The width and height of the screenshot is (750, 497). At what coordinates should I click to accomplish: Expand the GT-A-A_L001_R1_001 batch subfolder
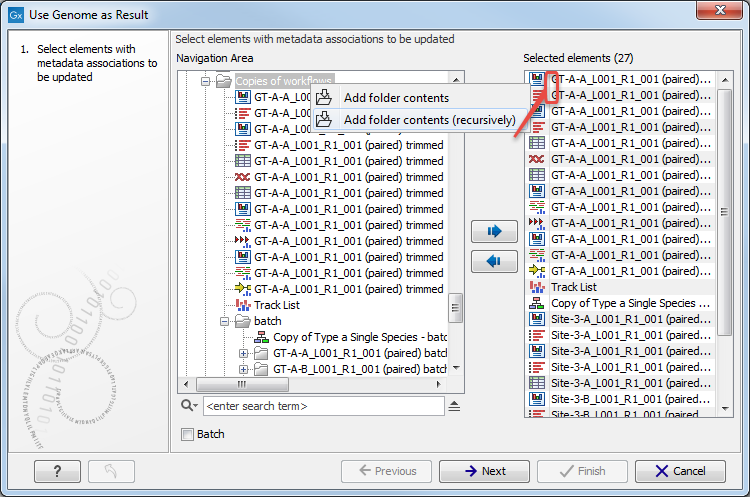coord(243,354)
